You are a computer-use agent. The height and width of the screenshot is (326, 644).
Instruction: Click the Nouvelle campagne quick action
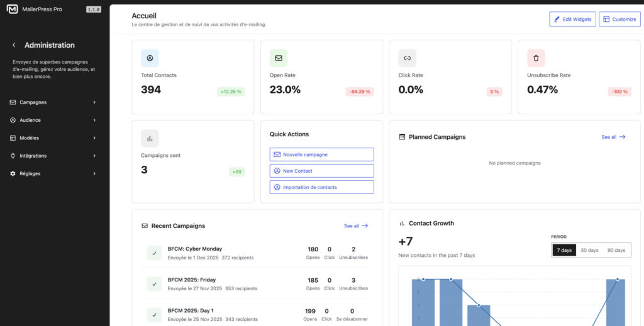(321, 155)
